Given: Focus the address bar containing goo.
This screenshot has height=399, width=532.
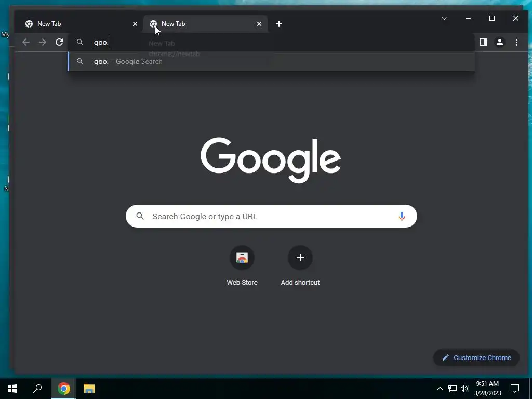Looking at the screenshot, I should (x=271, y=42).
